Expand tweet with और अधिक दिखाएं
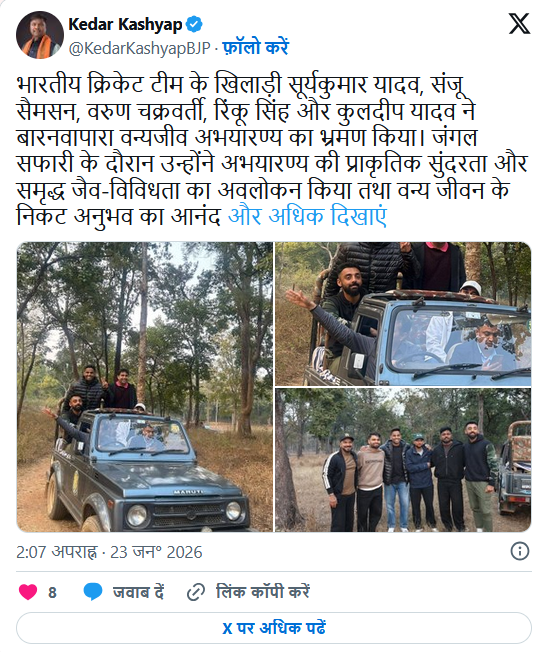This screenshot has height=652, width=539. [x=307, y=217]
